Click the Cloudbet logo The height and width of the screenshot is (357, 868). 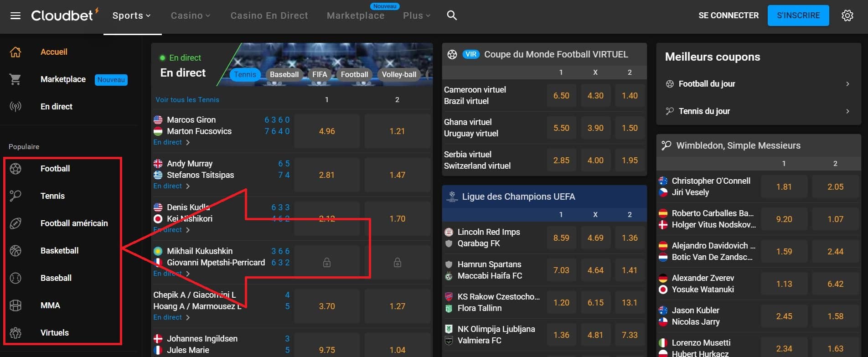[x=65, y=16]
